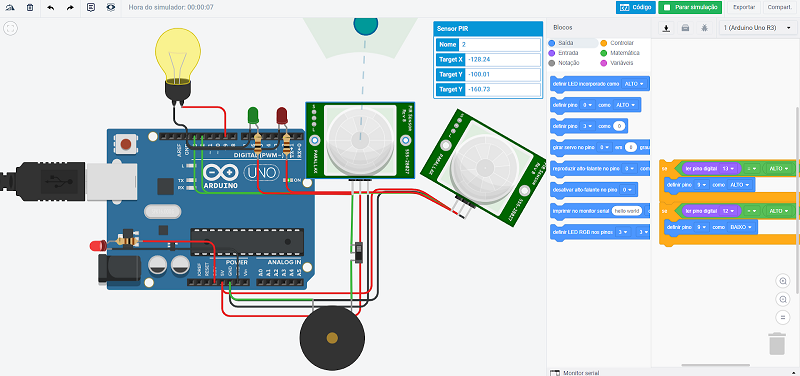The height and width of the screenshot is (376, 800).
Task: Open the Arduino Uno R3 device dropdown
Action: [x=757, y=28]
